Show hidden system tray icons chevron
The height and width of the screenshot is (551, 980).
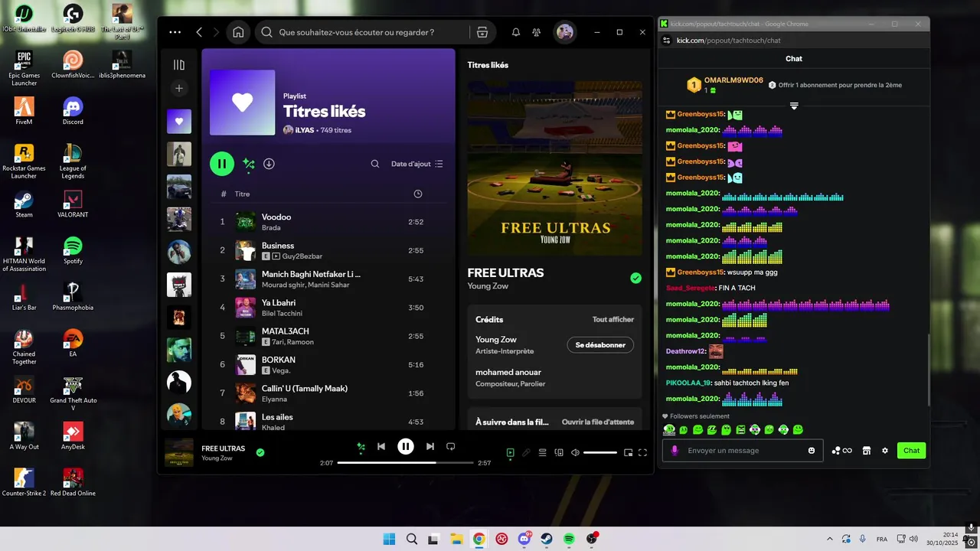pyautogui.click(x=829, y=539)
